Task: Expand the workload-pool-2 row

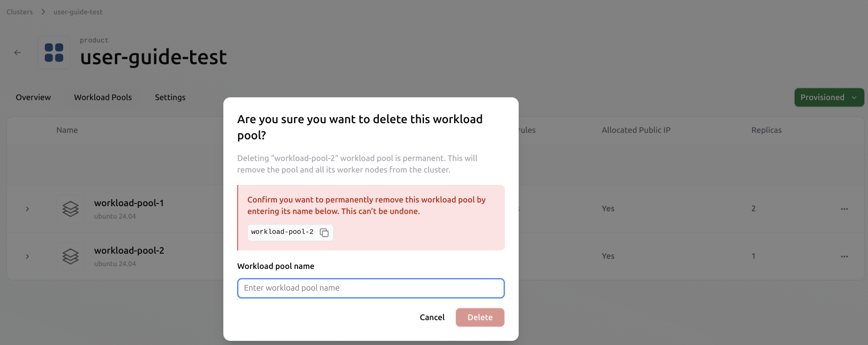Action: point(27,256)
